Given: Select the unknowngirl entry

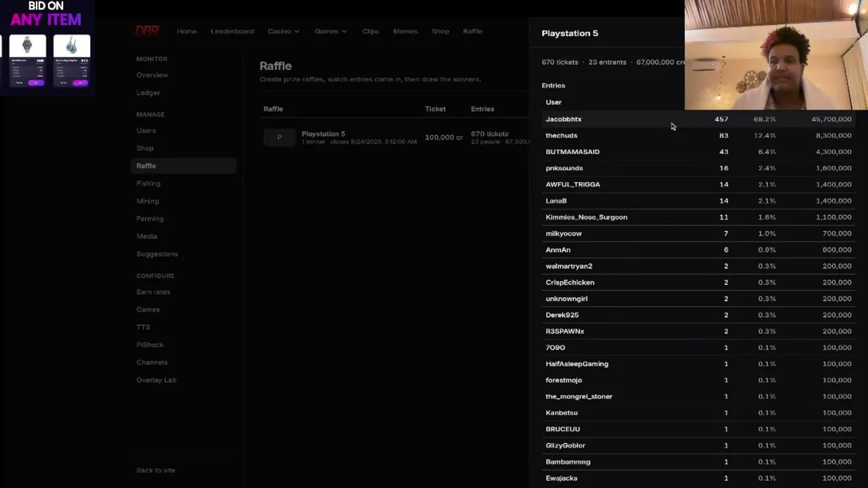Looking at the screenshot, I should pos(698,298).
